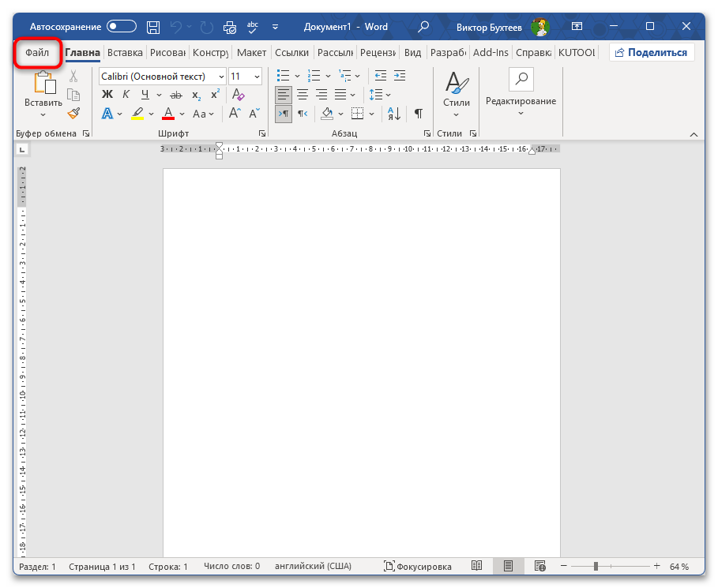The height and width of the screenshot is (588, 718).
Task: Toggle bold formatting with Ж icon
Action: (x=107, y=94)
